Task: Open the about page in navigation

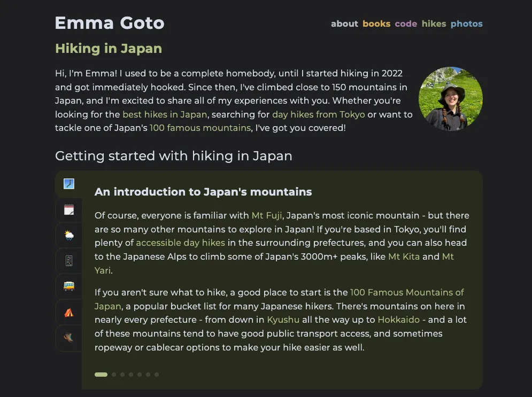Action: tap(344, 24)
